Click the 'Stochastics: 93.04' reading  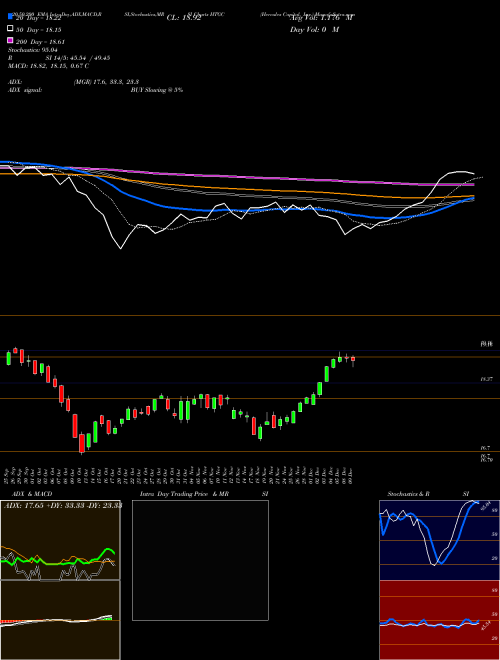(33, 50)
